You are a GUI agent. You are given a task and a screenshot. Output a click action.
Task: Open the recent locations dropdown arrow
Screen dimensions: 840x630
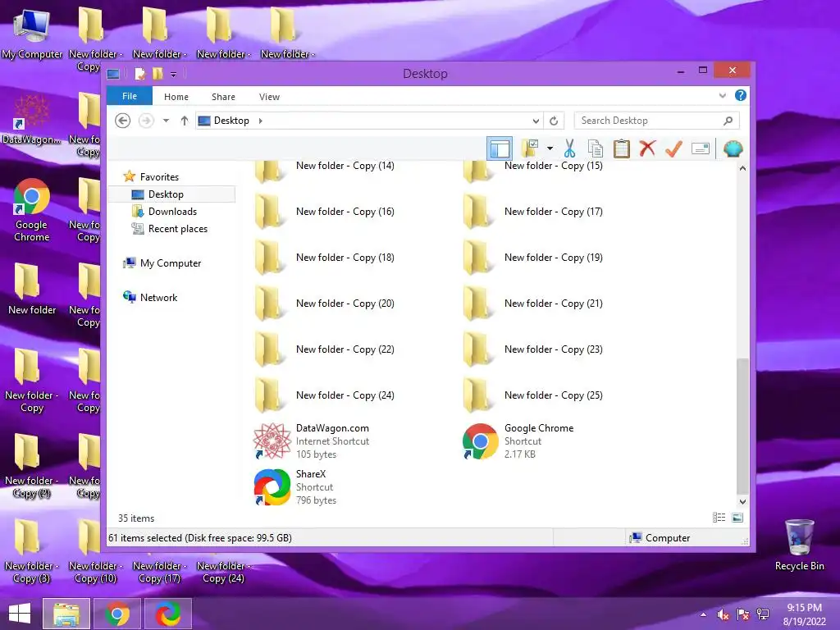166,121
